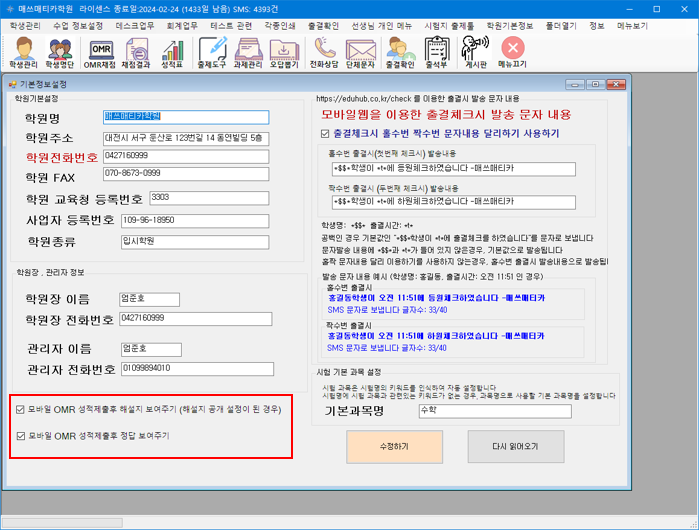This screenshot has height=530, width=699.
Task: Open the 회계업무 menu
Action: (x=182, y=26)
